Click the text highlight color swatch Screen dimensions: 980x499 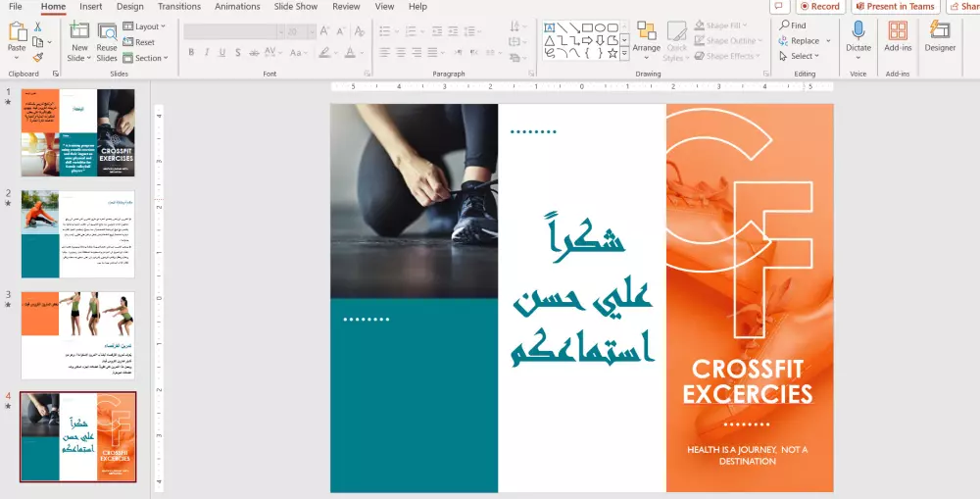click(x=324, y=53)
